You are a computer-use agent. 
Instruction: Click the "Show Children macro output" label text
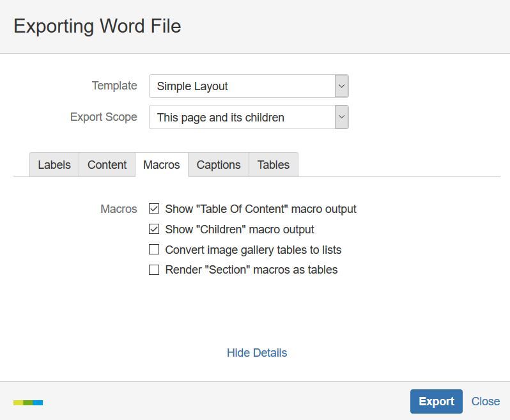(x=240, y=229)
